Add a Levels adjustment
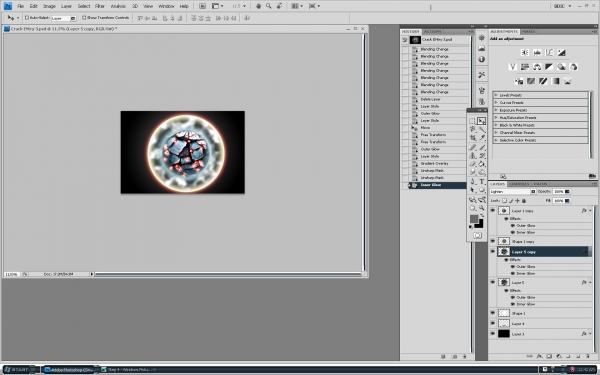Viewport: 600px width, 375px height. 537,53
